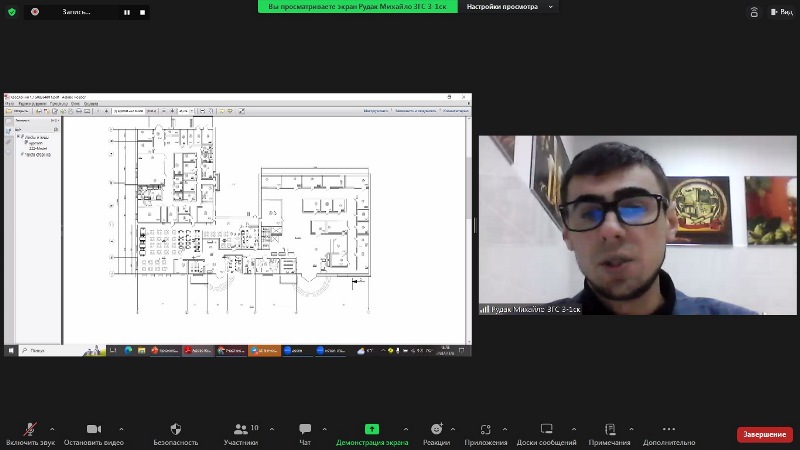Click previous page arrow in shared Acrobat toolbar
Image resolution: width=800 pixels, height=450 pixels.
98,111
